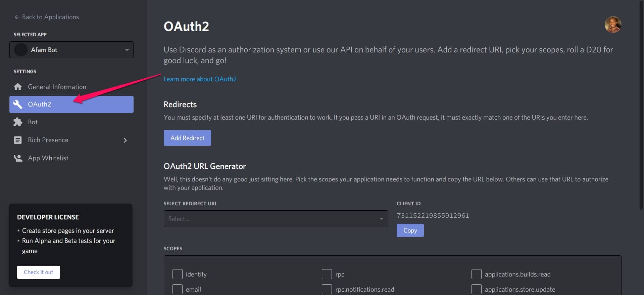The height and width of the screenshot is (295, 644).
Task: Click the OAuth2 URL Generator heading
Action: (205, 166)
